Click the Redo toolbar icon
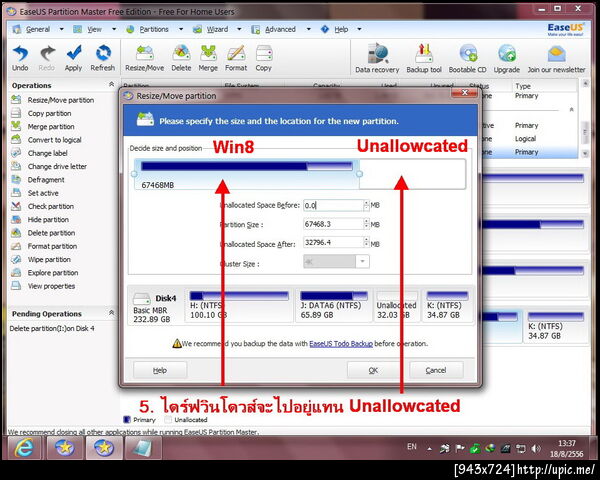Image resolution: width=600 pixels, height=480 pixels. point(47,58)
